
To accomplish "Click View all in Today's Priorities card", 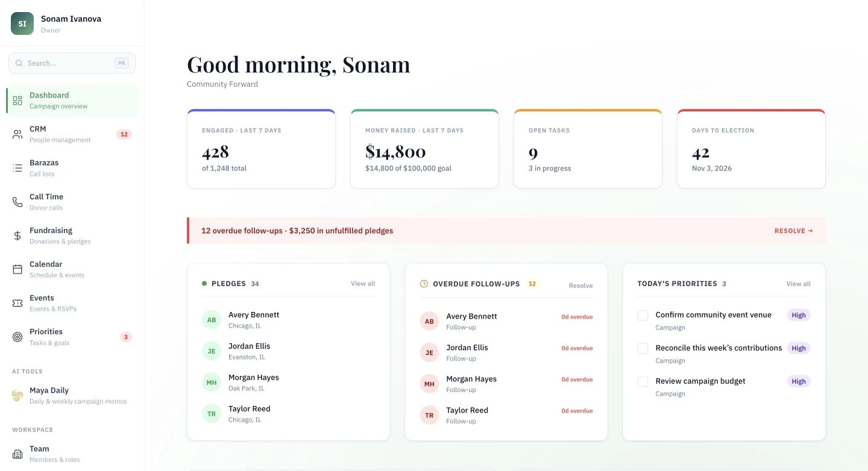I will 799,284.
